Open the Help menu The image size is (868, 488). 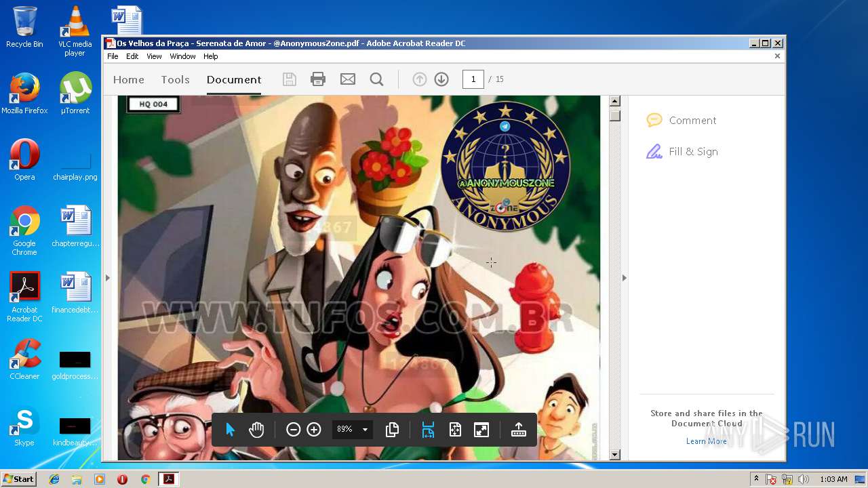coord(211,56)
